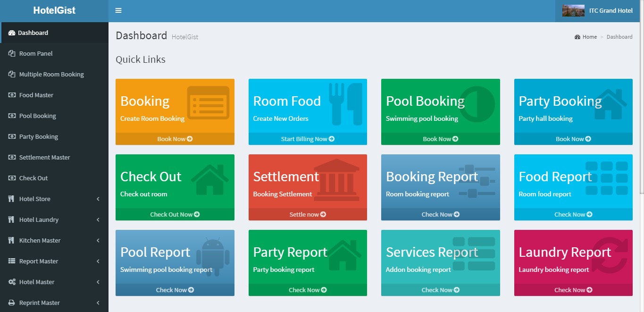The image size is (644, 312).
Task: Expand the Kitchen Master submenu
Action: point(54,241)
